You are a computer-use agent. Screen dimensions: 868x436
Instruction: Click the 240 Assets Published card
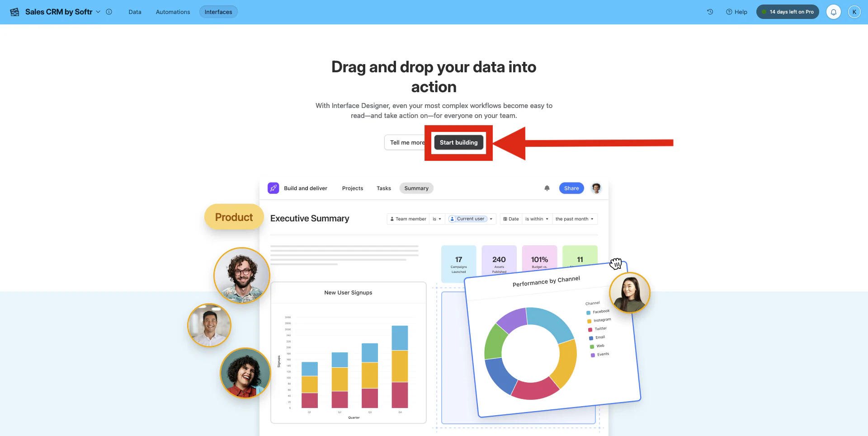[499, 261]
